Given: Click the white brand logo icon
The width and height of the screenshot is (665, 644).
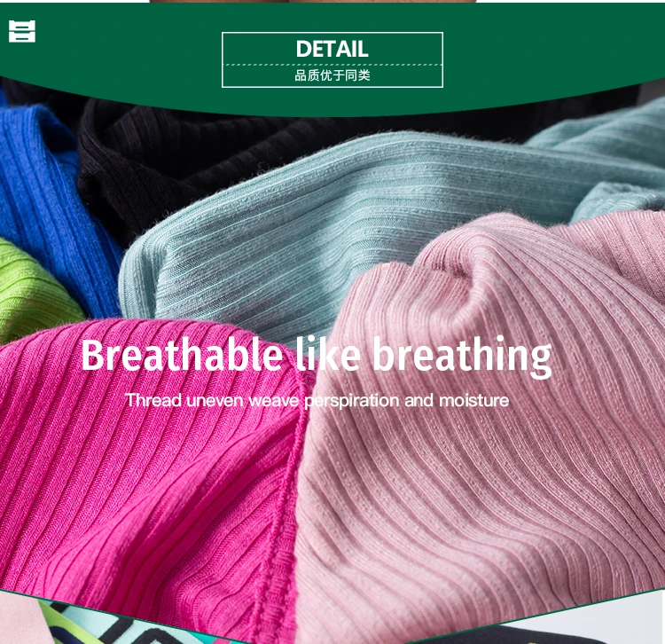Looking at the screenshot, I should coord(22,31).
